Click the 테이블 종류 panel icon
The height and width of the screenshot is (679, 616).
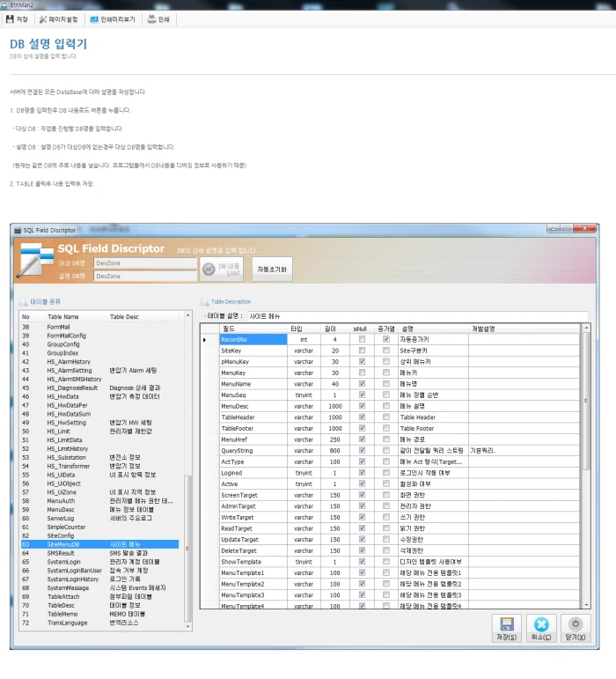coord(23,302)
